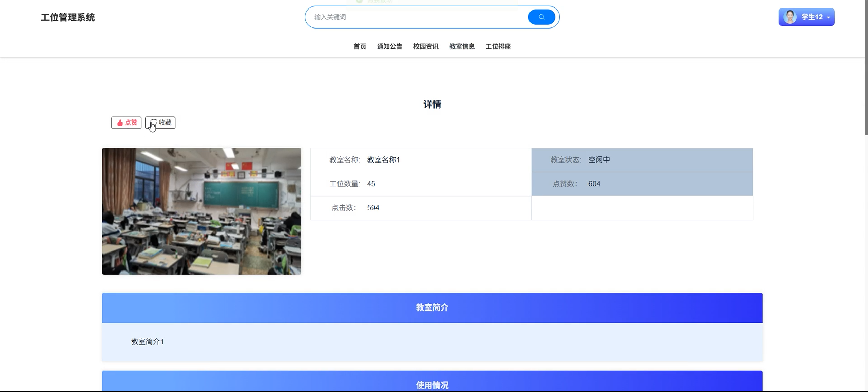Screen dimensions: 868x392
Task: Open the 首页 menu item
Action: tap(360, 46)
